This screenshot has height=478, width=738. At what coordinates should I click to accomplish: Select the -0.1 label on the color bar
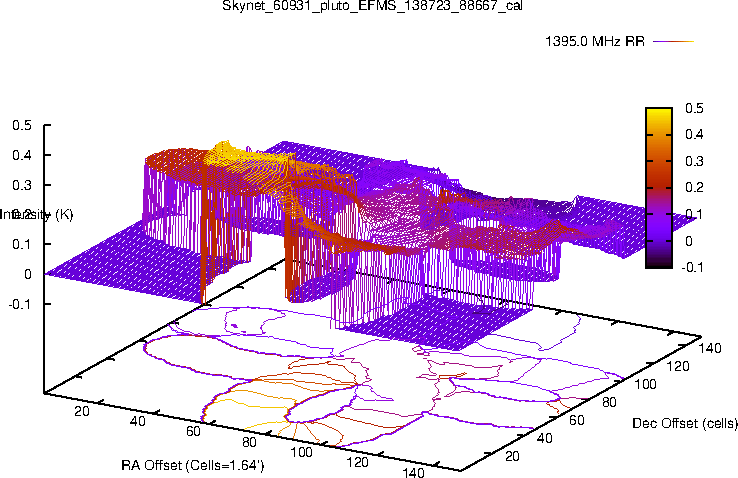click(692, 267)
